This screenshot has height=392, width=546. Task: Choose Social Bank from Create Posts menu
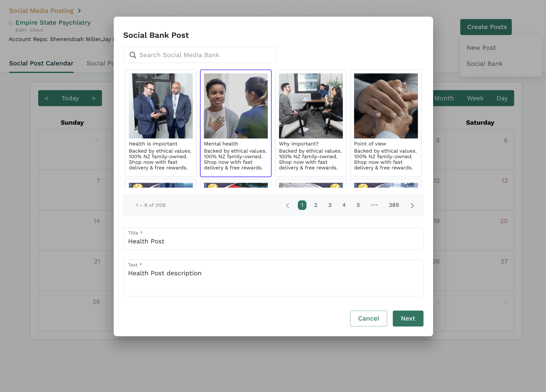tap(484, 64)
